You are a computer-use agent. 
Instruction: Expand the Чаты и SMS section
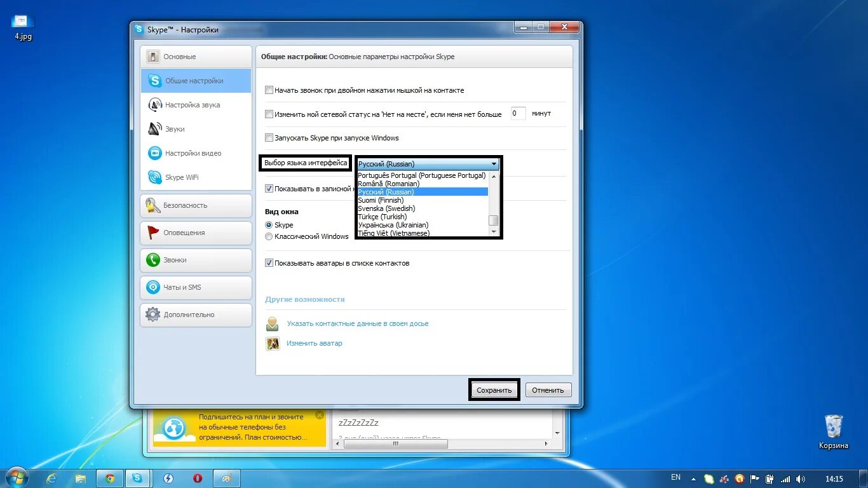coord(196,287)
